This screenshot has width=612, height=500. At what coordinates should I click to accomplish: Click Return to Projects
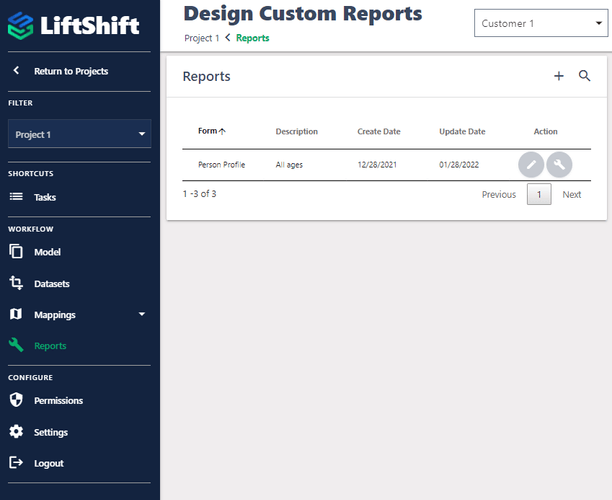70,71
